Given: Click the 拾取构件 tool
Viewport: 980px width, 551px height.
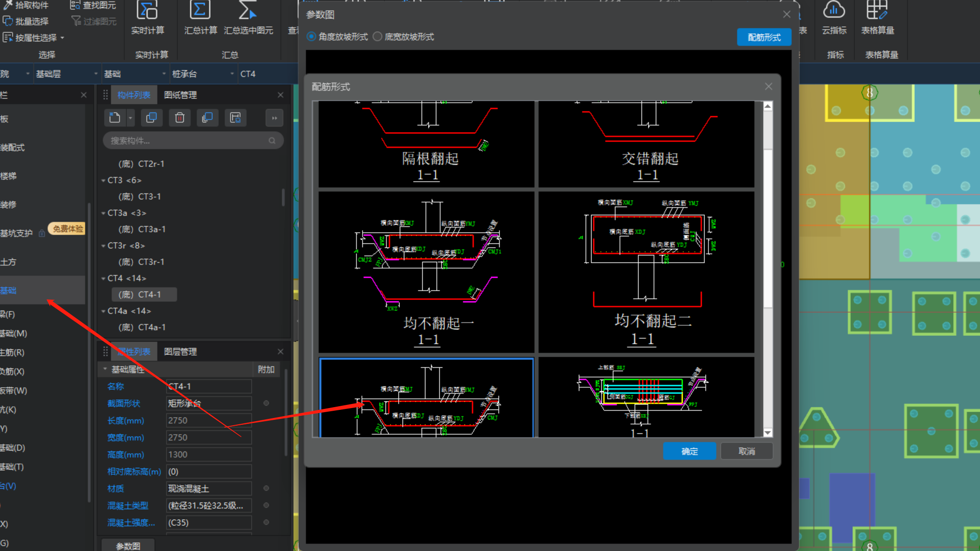Looking at the screenshot, I should click(26, 5).
